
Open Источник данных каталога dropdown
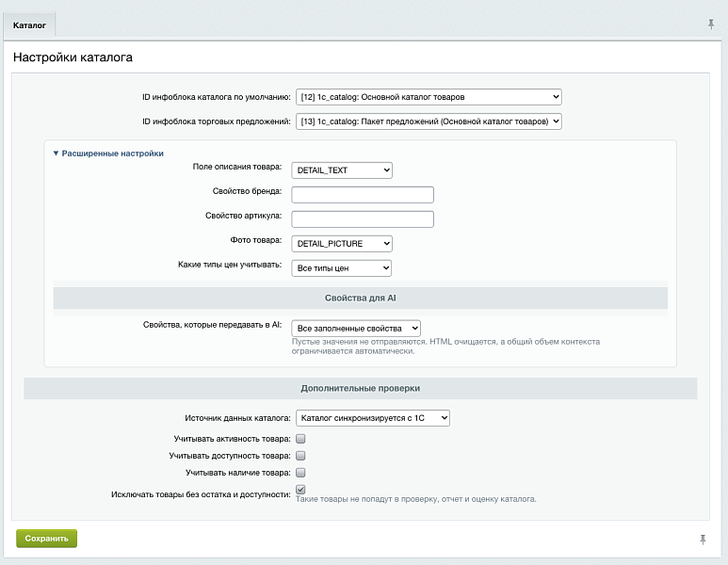click(372, 418)
